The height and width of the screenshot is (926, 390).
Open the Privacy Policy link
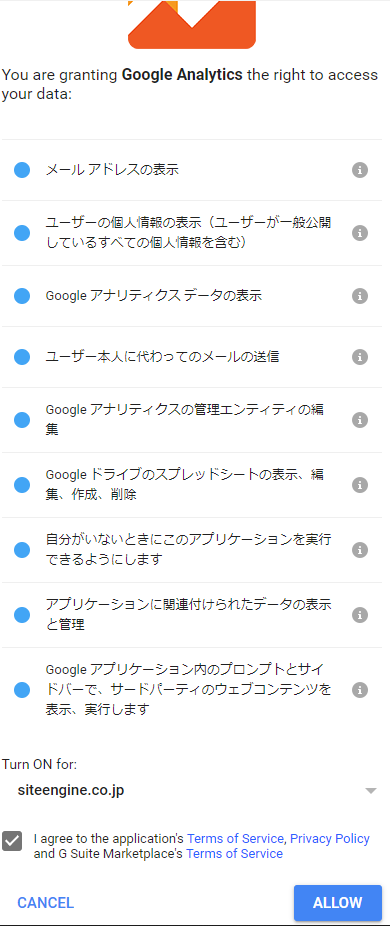(x=330, y=839)
